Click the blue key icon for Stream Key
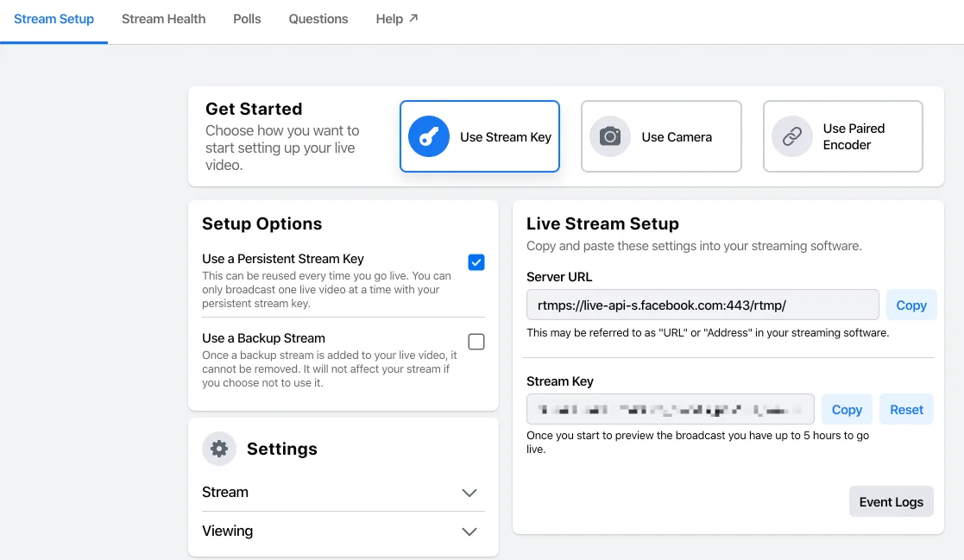 (x=429, y=136)
